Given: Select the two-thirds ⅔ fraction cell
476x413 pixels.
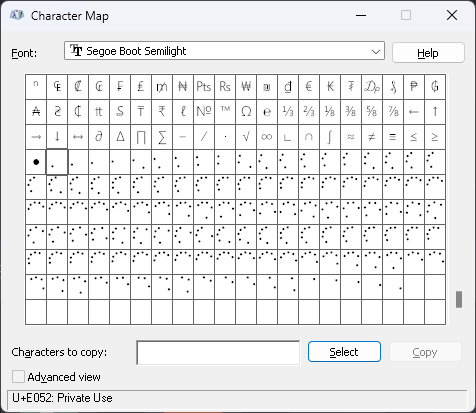Looking at the screenshot, I should (x=309, y=112).
